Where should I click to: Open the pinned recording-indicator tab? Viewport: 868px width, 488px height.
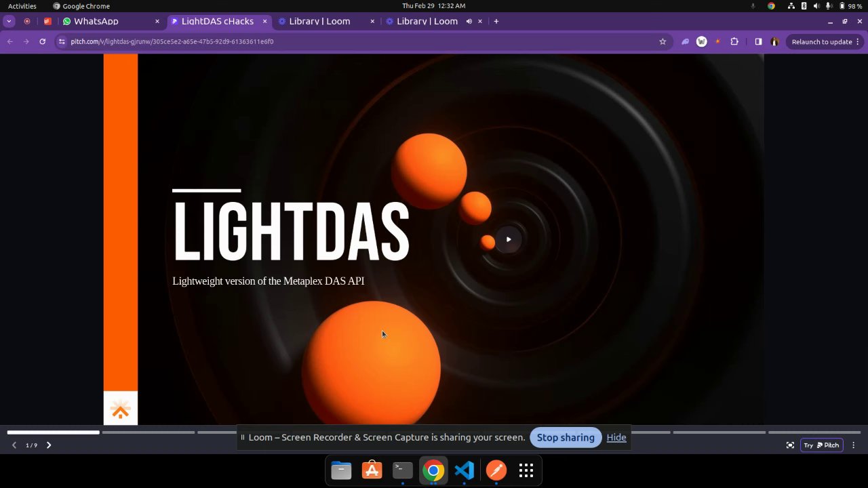(27, 21)
